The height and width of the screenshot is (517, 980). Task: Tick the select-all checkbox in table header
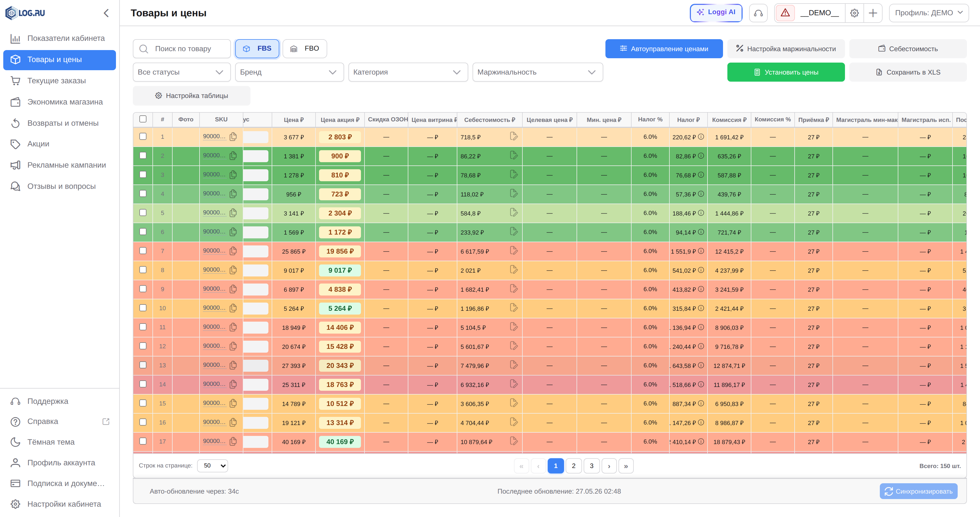coord(143,119)
